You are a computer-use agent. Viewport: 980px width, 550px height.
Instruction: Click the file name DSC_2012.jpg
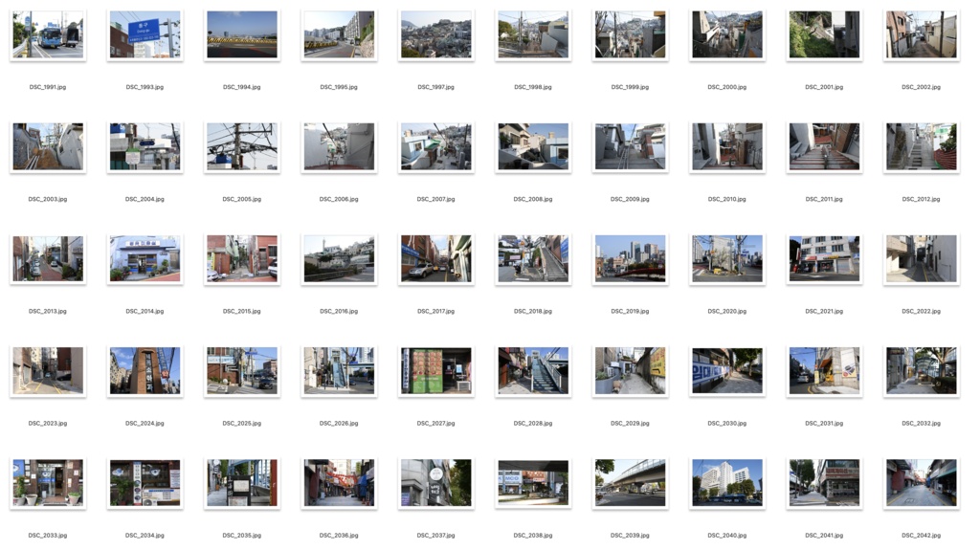click(922, 199)
